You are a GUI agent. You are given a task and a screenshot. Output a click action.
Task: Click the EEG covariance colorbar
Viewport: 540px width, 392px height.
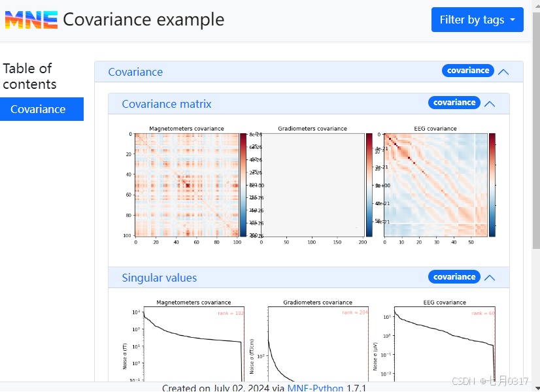tap(492, 184)
